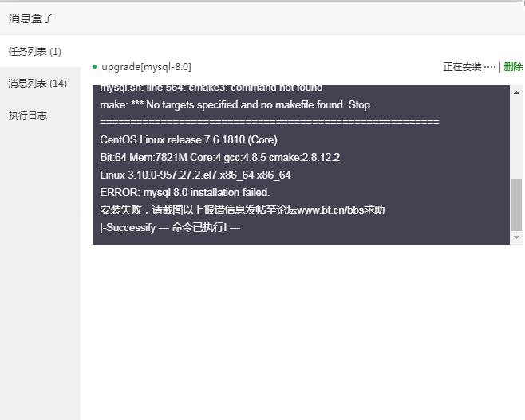This screenshot has height=420, width=525.
Task: Click the log scrollbar thumb
Action: [517, 203]
